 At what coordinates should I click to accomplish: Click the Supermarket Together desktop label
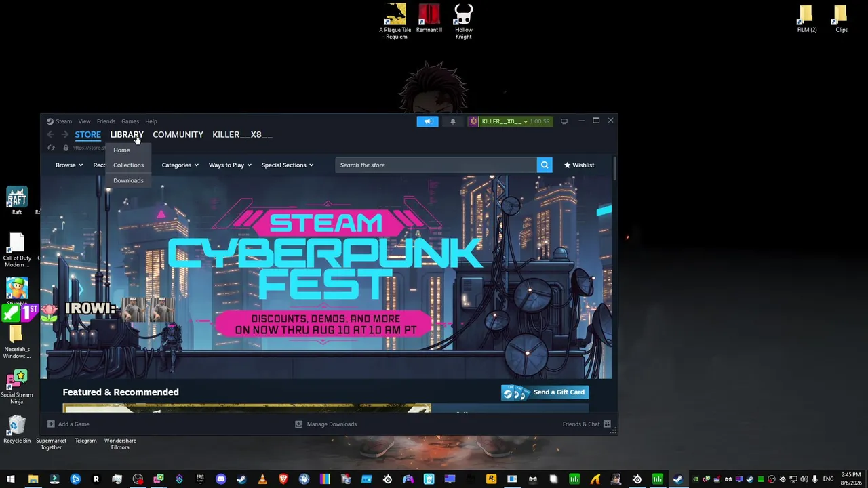(52, 444)
